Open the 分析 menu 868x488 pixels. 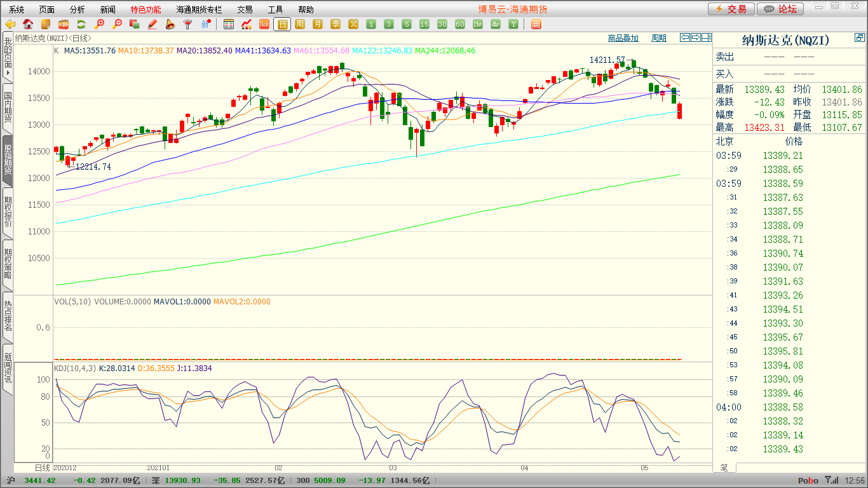tap(77, 10)
